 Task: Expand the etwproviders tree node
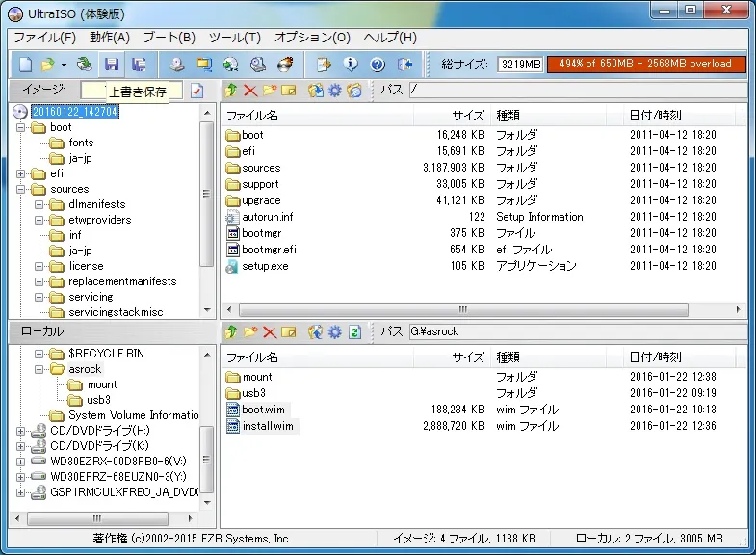click(x=39, y=221)
